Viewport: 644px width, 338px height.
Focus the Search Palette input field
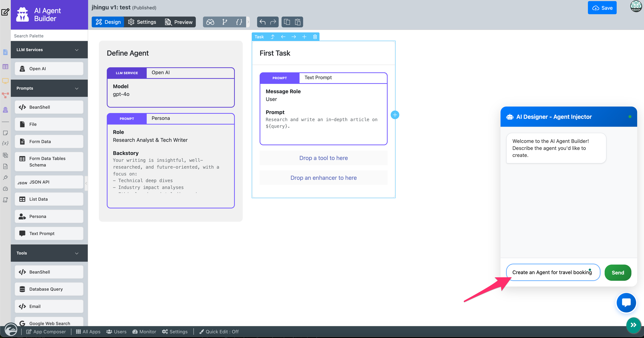(x=49, y=36)
